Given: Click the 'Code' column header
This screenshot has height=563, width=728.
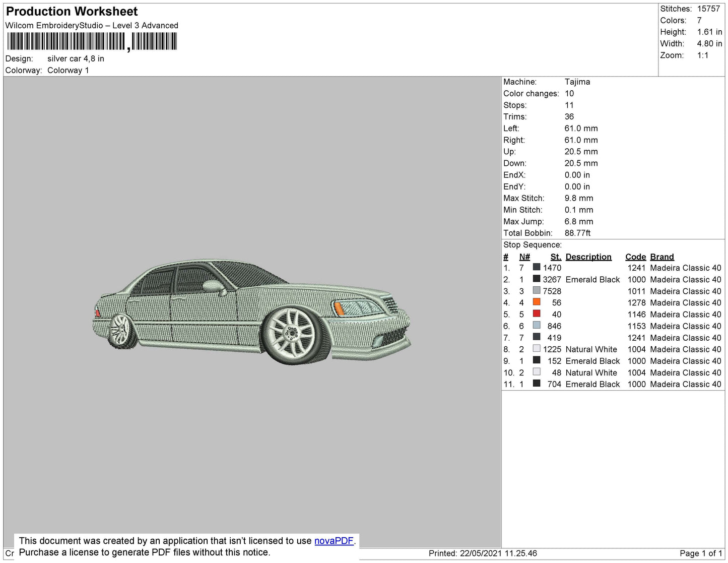Looking at the screenshot, I should click(x=635, y=257).
